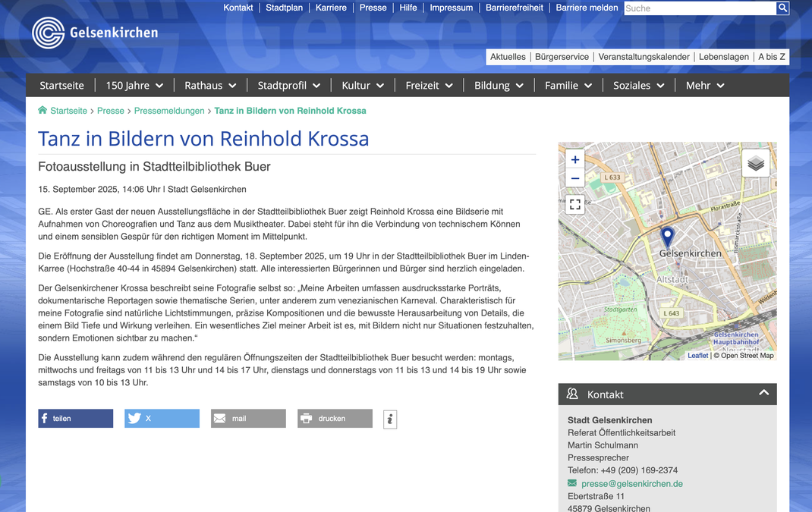Open the Hilfe link
This screenshot has width=812, height=512.
click(x=408, y=8)
